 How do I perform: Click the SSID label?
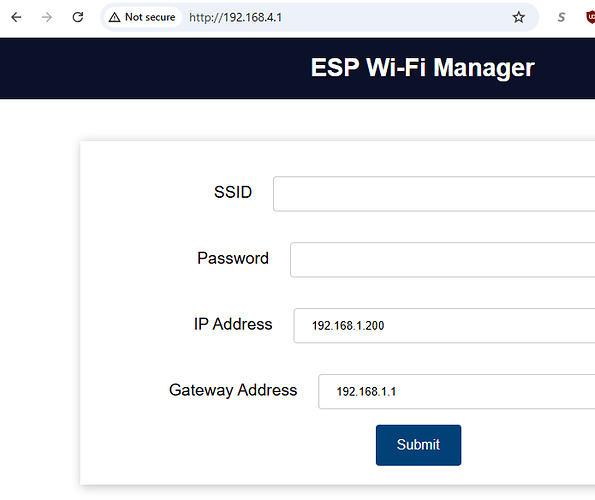pyautogui.click(x=233, y=192)
